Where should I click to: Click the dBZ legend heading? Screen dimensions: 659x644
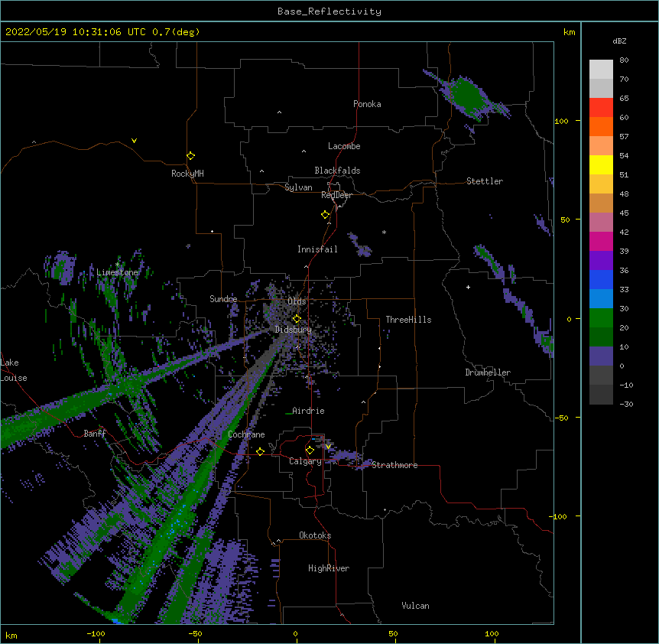pos(619,41)
